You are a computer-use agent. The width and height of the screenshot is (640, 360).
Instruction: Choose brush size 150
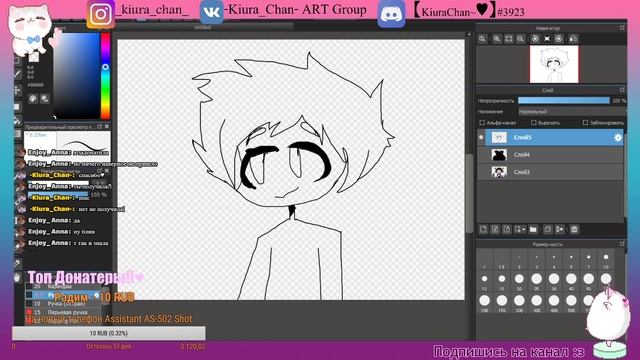502,303
